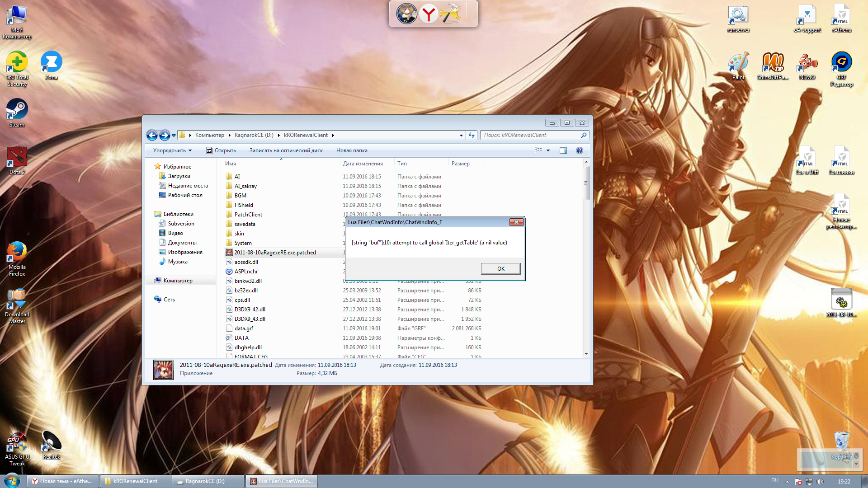
Task: Close the Lua Files error dialog
Action: [516, 222]
